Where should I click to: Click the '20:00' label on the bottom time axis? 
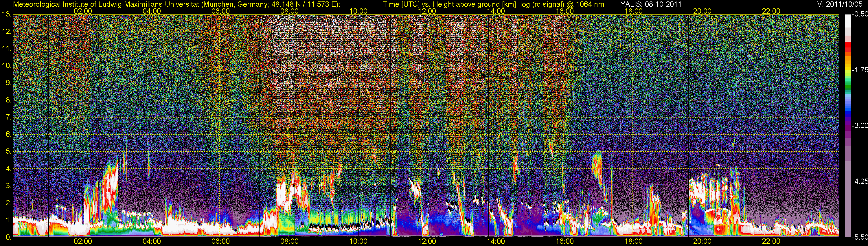(702, 242)
